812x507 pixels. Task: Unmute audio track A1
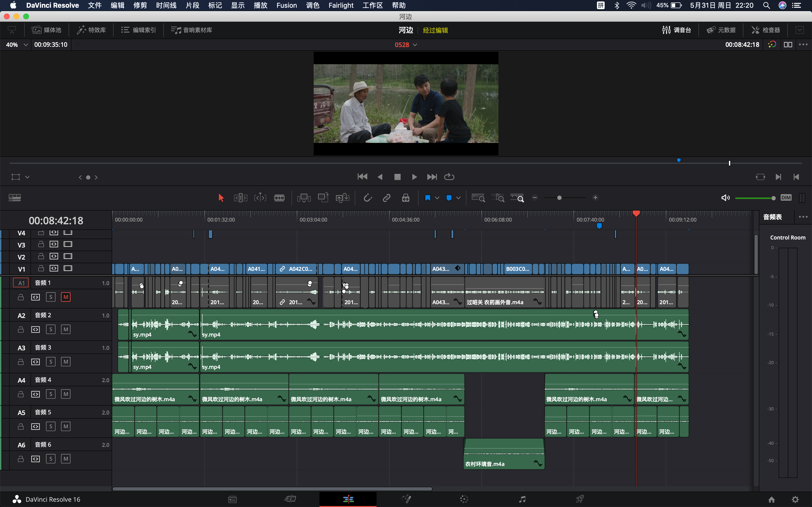66,297
